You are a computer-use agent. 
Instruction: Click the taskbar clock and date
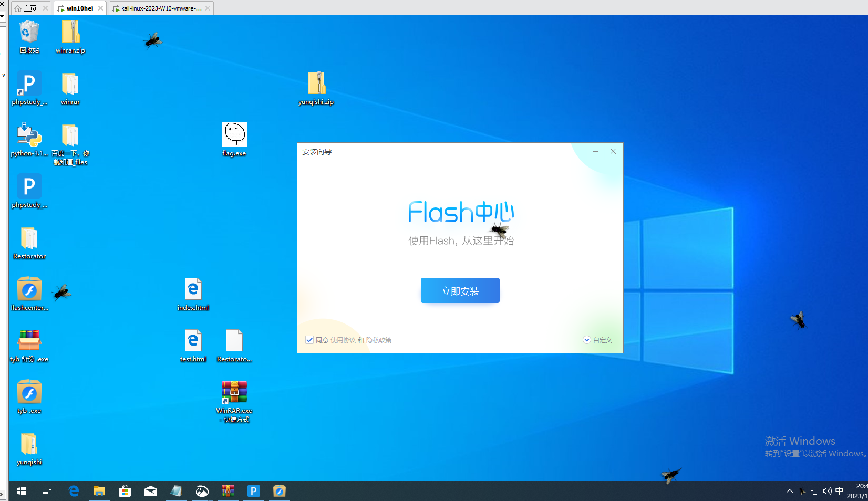tap(857, 491)
